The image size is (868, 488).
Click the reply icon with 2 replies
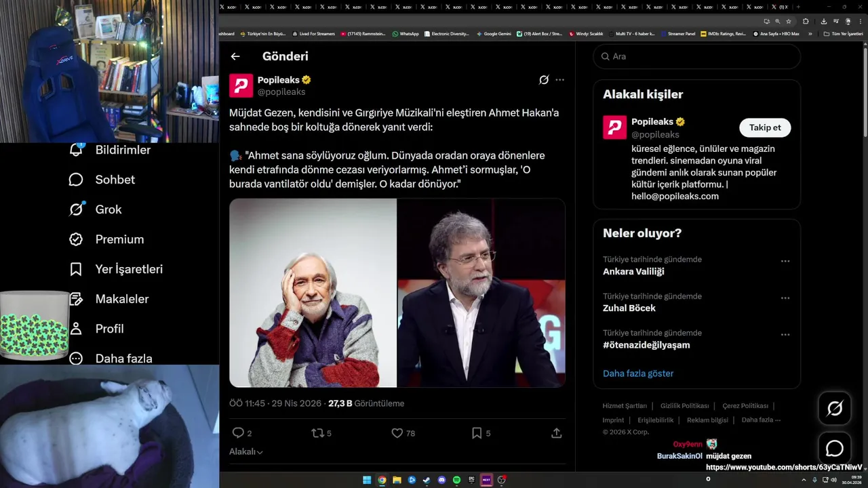pos(238,432)
